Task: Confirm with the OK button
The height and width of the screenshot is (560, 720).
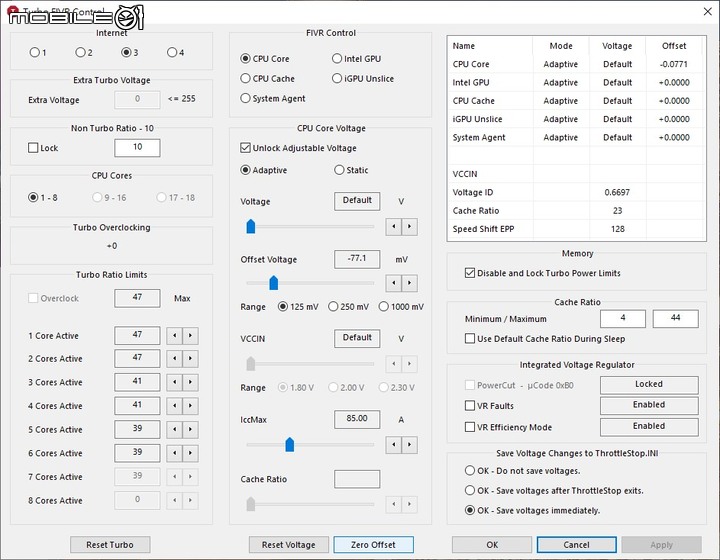Action: coord(492,545)
